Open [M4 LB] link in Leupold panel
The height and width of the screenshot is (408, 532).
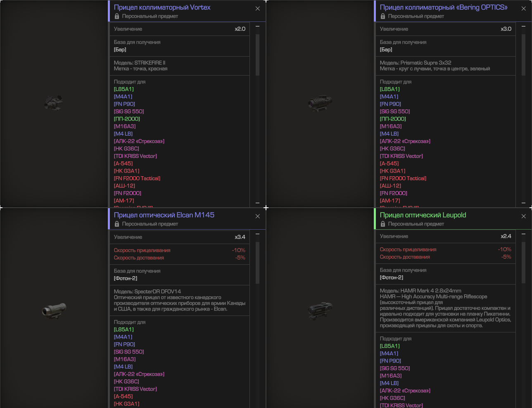pos(389,383)
